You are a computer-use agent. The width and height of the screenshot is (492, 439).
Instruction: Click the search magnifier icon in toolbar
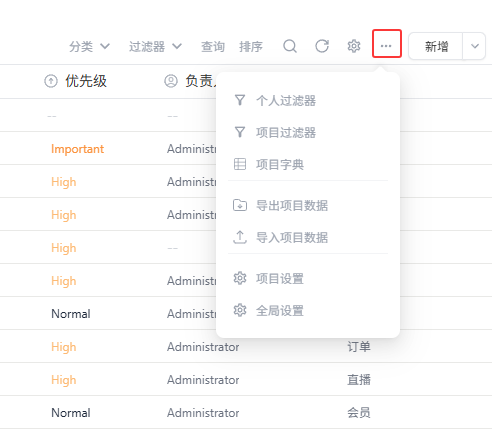[x=290, y=46]
